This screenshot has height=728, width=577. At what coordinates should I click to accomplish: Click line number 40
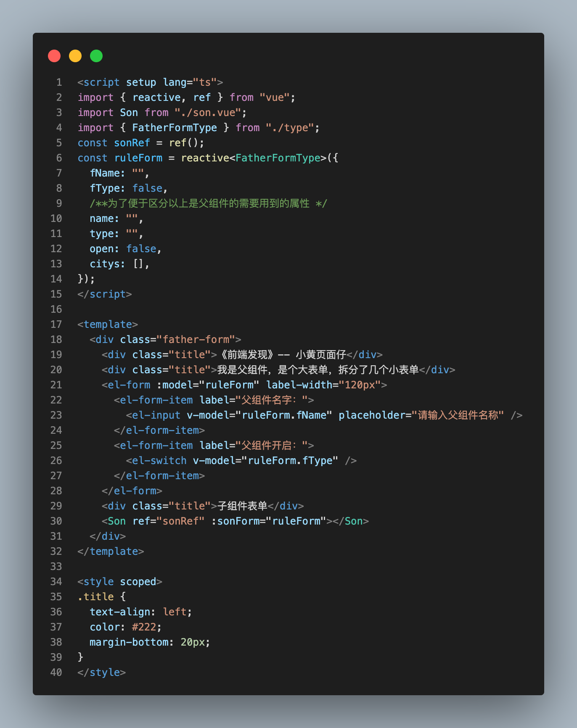(x=56, y=673)
